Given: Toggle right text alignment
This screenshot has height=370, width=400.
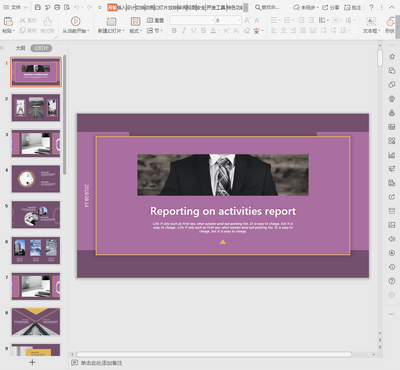Looking at the screenshot, I should click(x=293, y=31).
